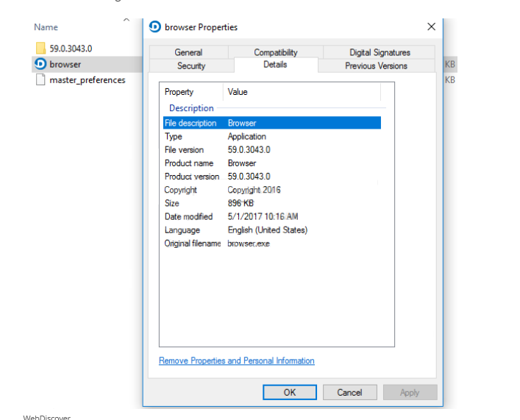The width and height of the screenshot is (520, 420).
Task: Select the browser file icon in the file list
Action: [x=40, y=64]
